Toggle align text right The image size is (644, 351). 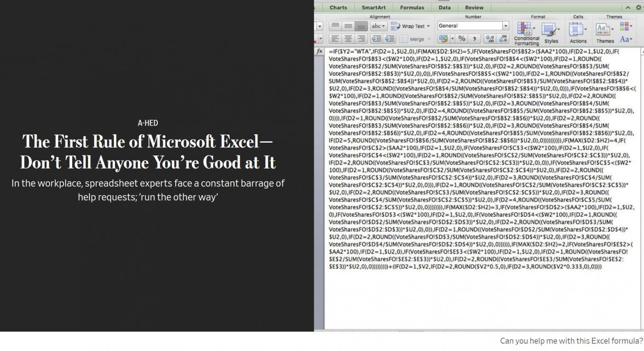tap(362, 39)
